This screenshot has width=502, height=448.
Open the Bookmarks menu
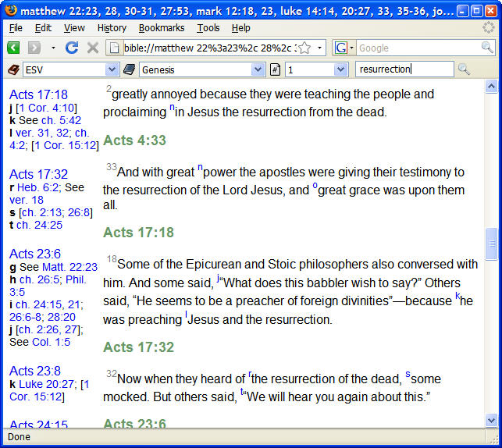(162, 28)
